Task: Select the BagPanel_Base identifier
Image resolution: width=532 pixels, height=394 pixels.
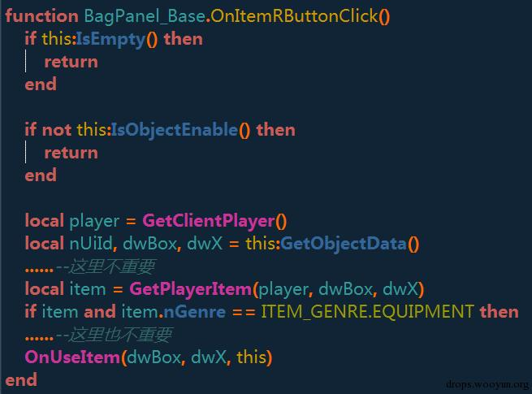Action: (145, 17)
